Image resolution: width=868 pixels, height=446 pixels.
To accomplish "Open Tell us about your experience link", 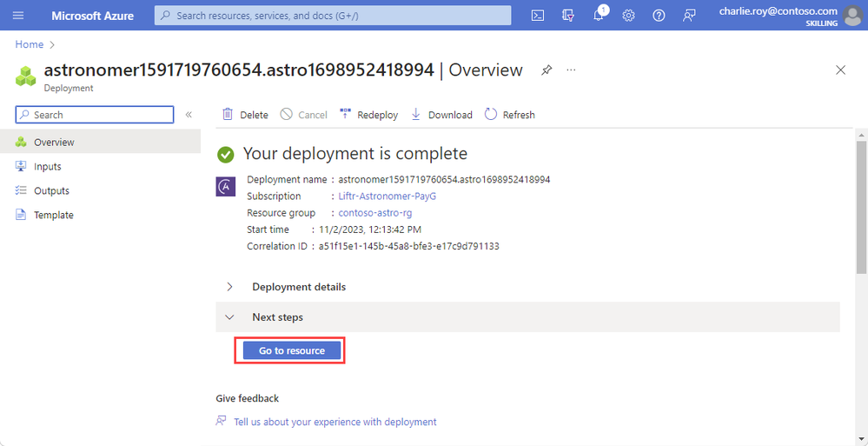I will (x=335, y=422).
